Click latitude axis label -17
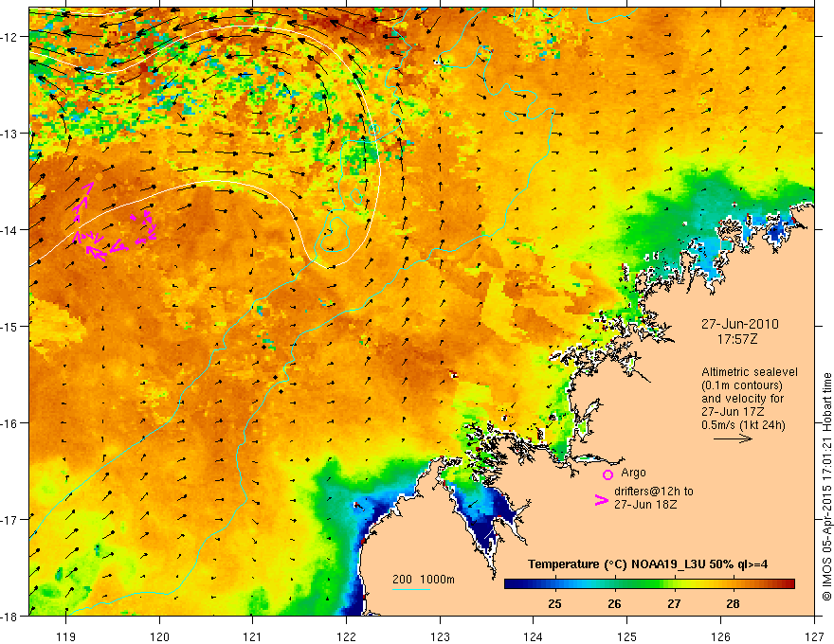Screen dimensions: 834x644 pyautogui.click(x=10, y=520)
